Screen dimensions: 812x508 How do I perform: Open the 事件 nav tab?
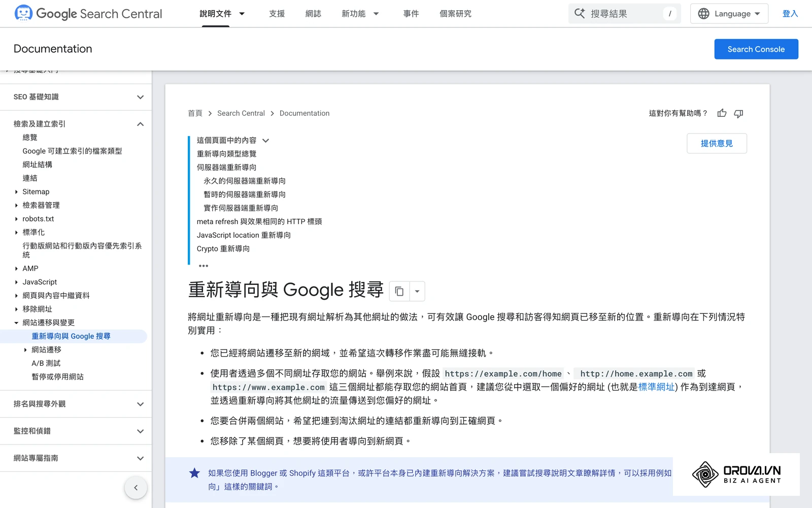[411, 14]
